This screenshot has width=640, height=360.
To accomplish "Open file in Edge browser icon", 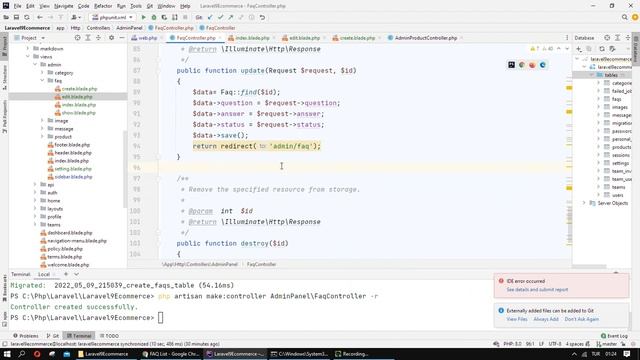I will tap(542, 65).
